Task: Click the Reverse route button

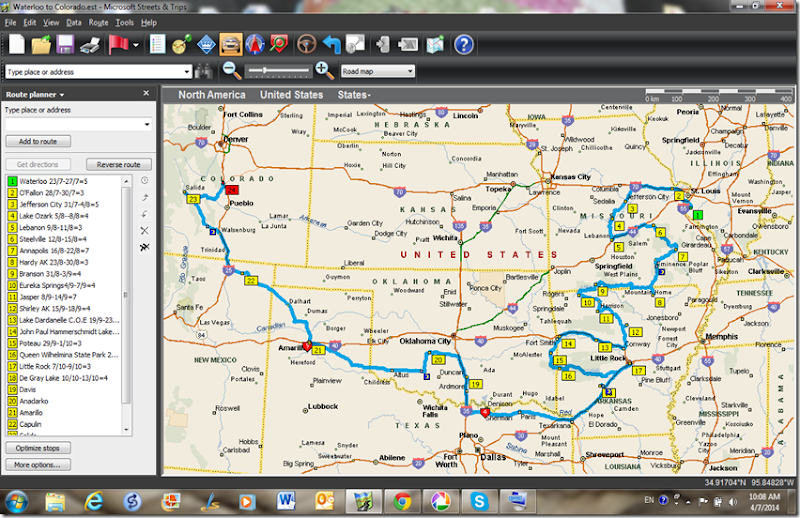Action: click(x=118, y=164)
